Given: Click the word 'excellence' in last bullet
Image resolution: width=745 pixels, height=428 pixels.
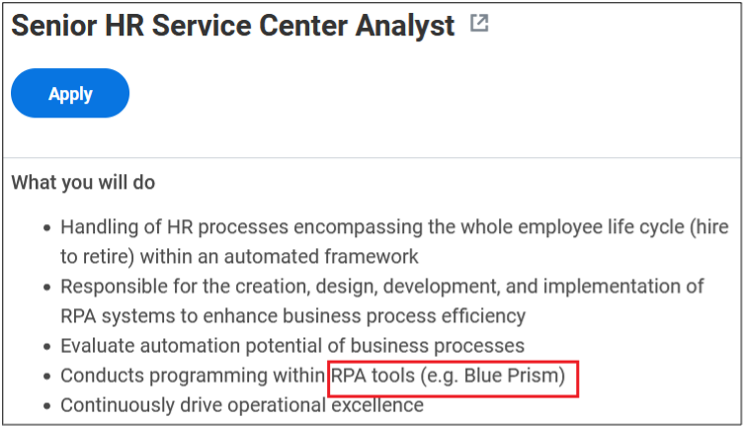Looking at the screenshot, I should pos(377,405).
